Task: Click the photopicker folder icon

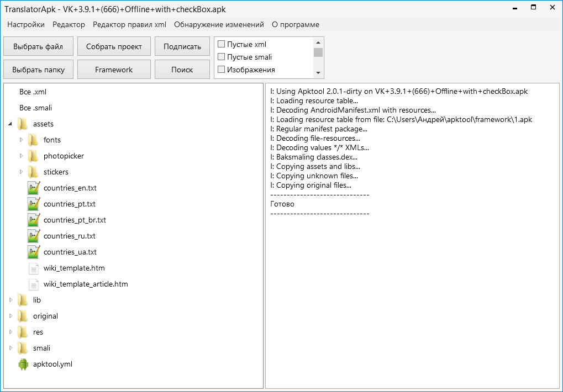Action: [x=33, y=156]
